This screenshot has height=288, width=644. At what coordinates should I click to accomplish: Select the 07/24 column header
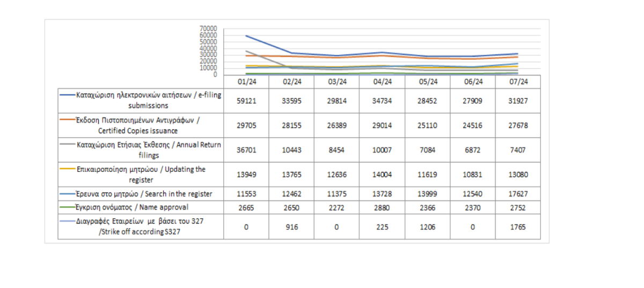pyautogui.click(x=517, y=82)
